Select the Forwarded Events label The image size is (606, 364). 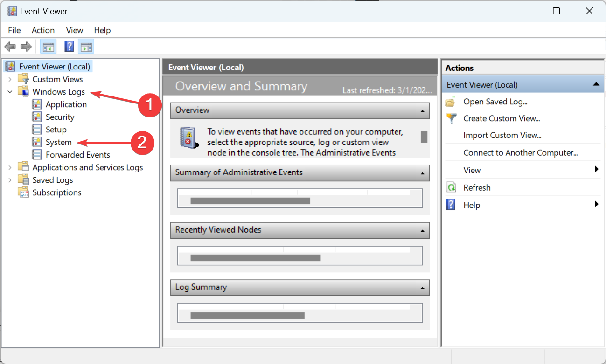pyautogui.click(x=78, y=155)
